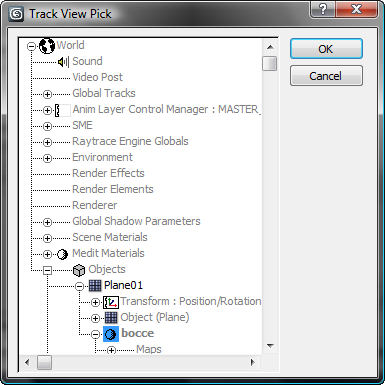Open the dialog help button
Image resolution: width=385 pixels, height=385 pixels.
[323, 9]
